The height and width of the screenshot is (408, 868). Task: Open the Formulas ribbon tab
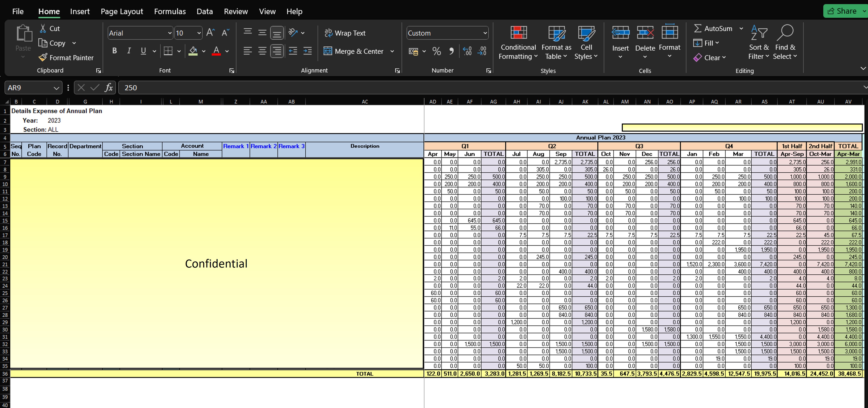pos(170,11)
